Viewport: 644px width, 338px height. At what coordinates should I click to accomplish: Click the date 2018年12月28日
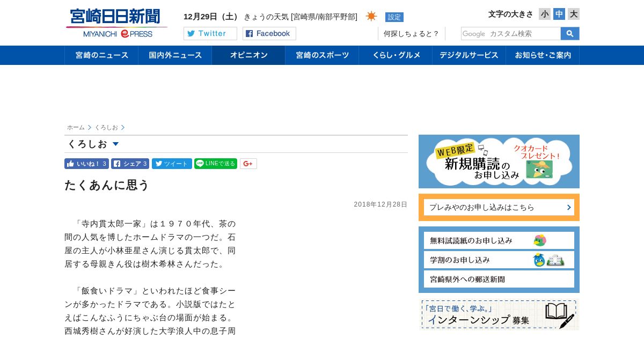380,204
